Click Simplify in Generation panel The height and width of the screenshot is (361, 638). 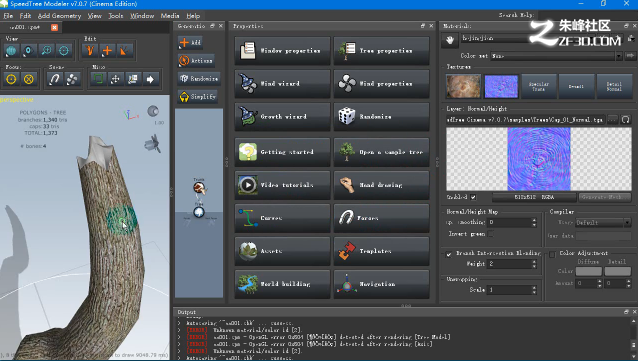pos(198,97)
